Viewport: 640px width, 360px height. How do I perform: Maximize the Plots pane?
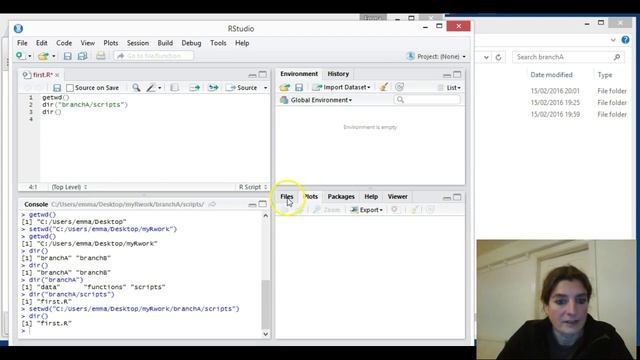click(457, 197)
